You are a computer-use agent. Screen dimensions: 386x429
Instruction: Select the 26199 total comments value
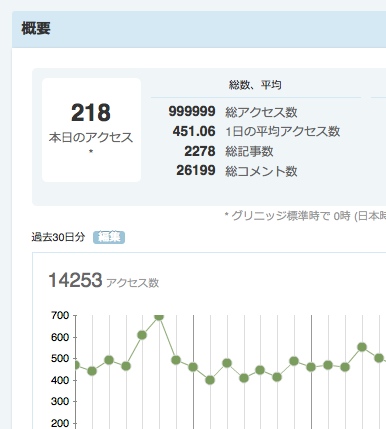tap(196, 170)
